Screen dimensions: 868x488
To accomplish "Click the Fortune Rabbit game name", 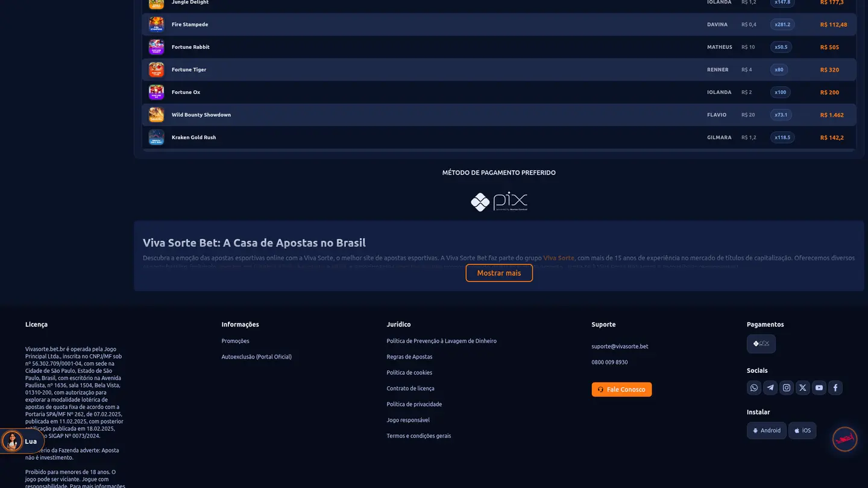I will [x=190, y=47].
